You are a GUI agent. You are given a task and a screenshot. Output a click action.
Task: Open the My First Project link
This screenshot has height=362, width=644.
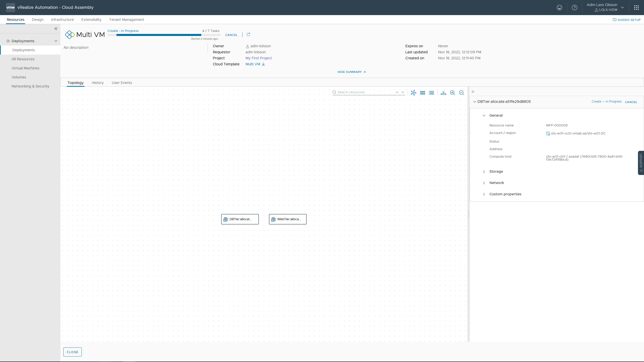coord(259,58)
